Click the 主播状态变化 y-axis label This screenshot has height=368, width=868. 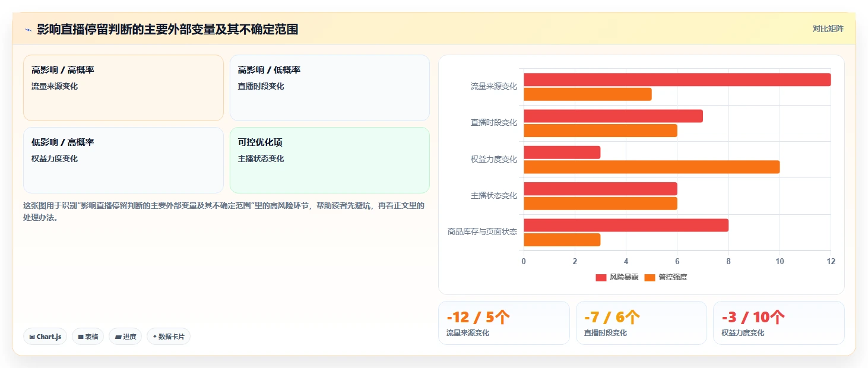tap(494, 196)
